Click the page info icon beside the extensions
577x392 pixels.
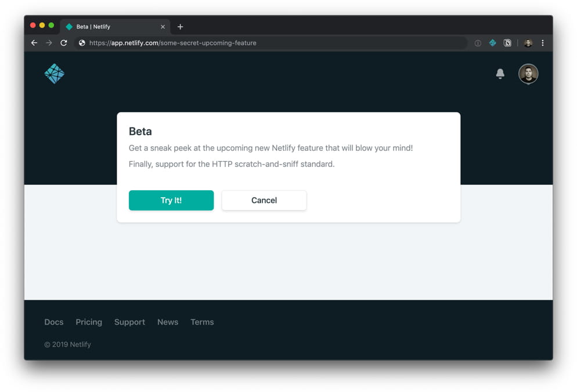pos(477,42)
